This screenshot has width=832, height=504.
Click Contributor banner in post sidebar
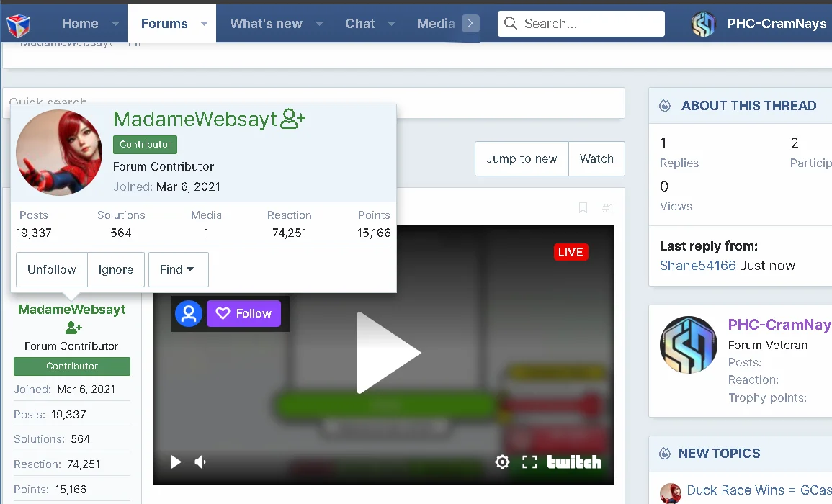click(72, 366)
